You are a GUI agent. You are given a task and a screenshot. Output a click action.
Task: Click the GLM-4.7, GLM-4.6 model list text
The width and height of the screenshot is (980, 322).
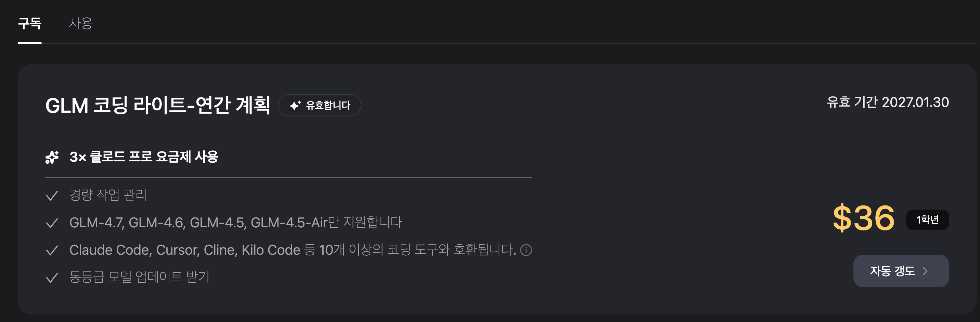236,223
